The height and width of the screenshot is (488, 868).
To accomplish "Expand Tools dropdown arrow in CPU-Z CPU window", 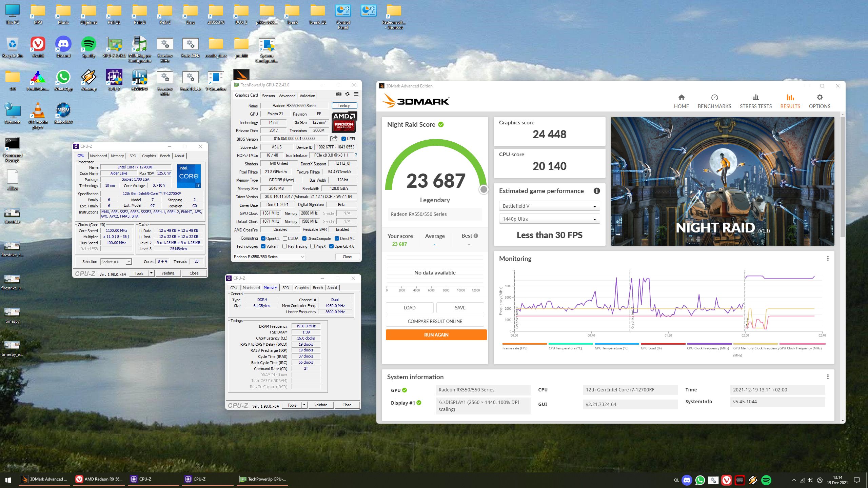I will tap(151, 273).
